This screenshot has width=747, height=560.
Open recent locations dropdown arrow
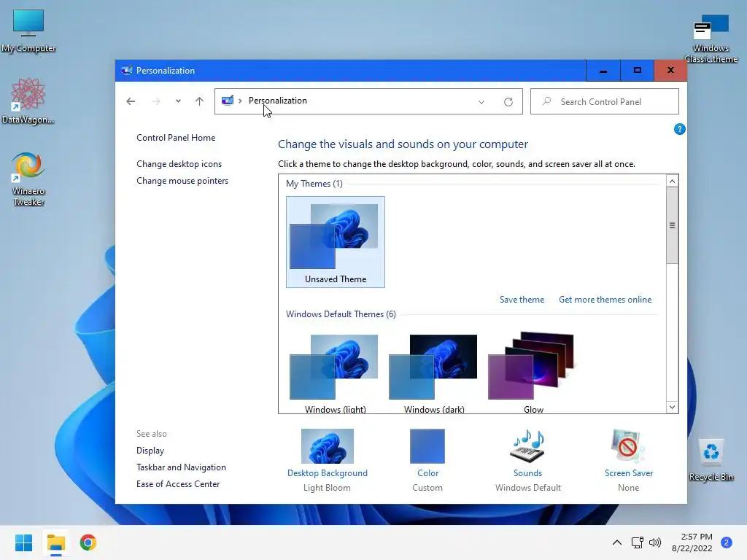coord(178,101)
